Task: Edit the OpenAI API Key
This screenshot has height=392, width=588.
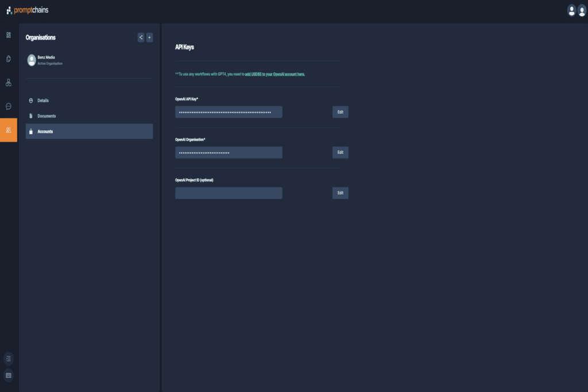Action: [x=340, y=112]
